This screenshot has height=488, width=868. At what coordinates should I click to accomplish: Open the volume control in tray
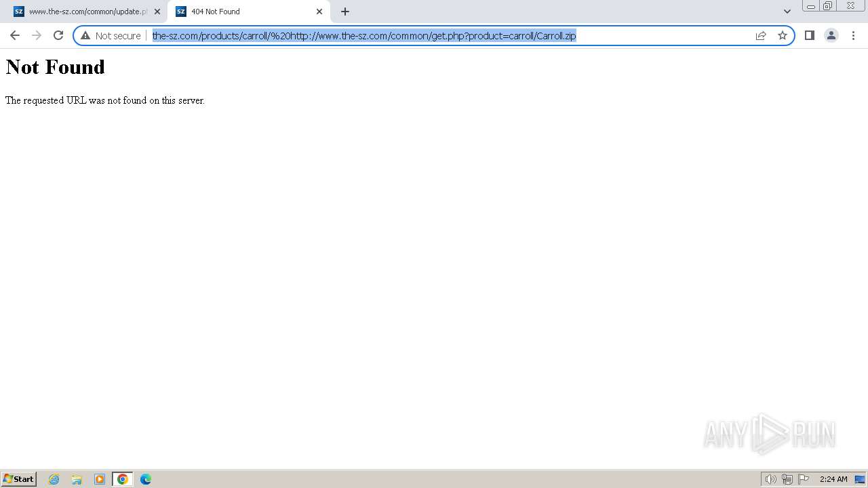click(x=770, y=479)
